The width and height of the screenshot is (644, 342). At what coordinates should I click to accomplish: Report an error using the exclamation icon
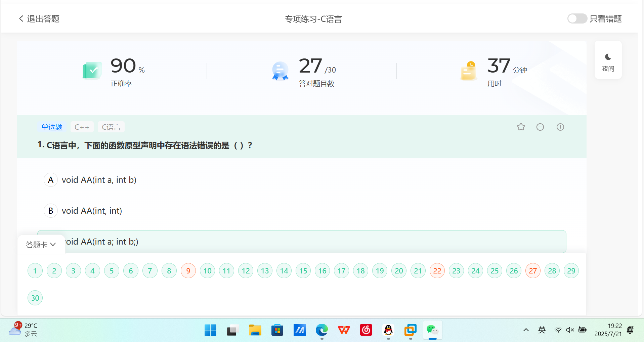pos(560,127)
